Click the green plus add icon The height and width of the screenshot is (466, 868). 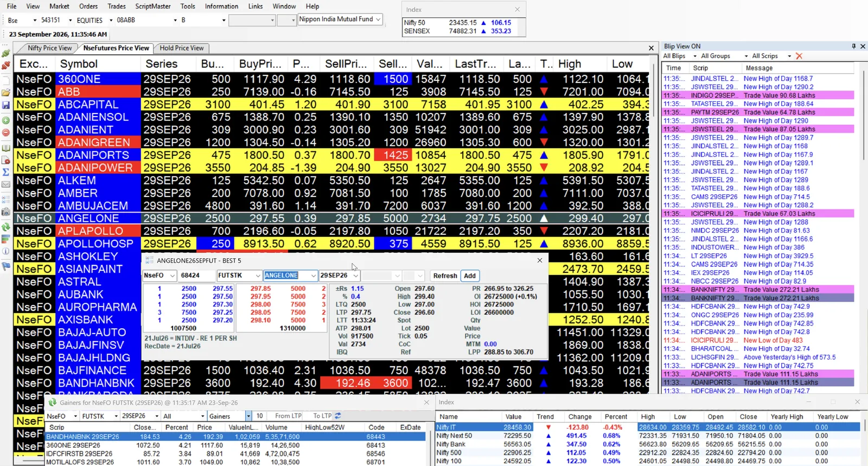[6, 120]
